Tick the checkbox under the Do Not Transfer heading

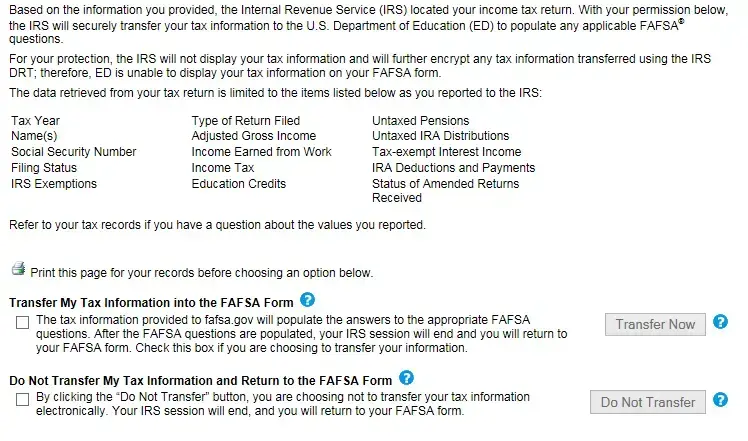pyautogui.click(x=23, y=400)
